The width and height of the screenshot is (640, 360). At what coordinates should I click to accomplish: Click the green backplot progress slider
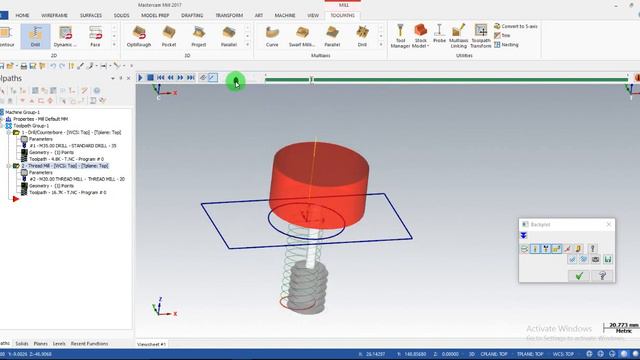446,80
